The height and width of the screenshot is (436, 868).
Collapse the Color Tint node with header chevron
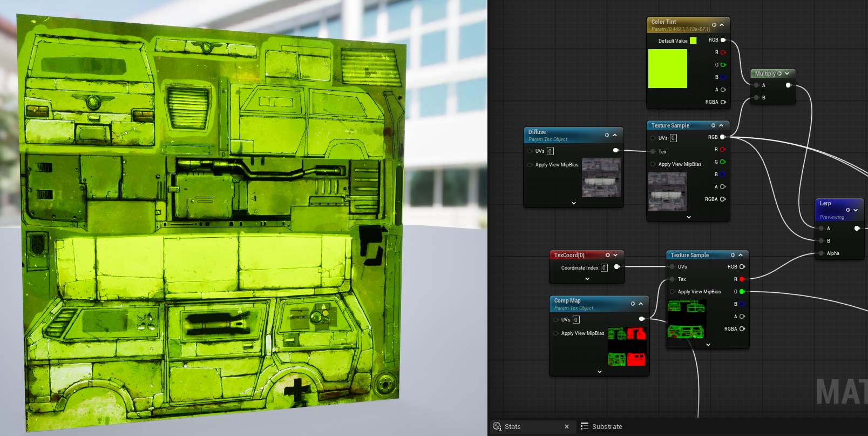722,25
